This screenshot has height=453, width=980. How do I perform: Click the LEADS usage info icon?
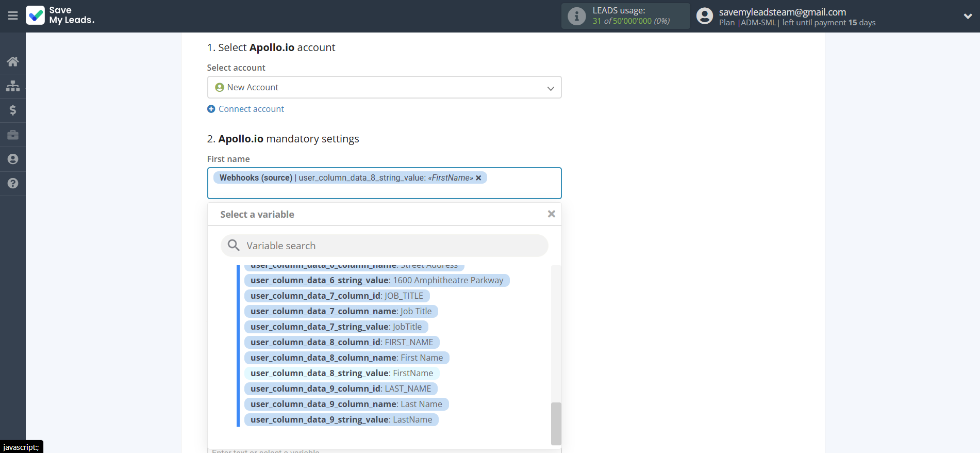[576, 16]
